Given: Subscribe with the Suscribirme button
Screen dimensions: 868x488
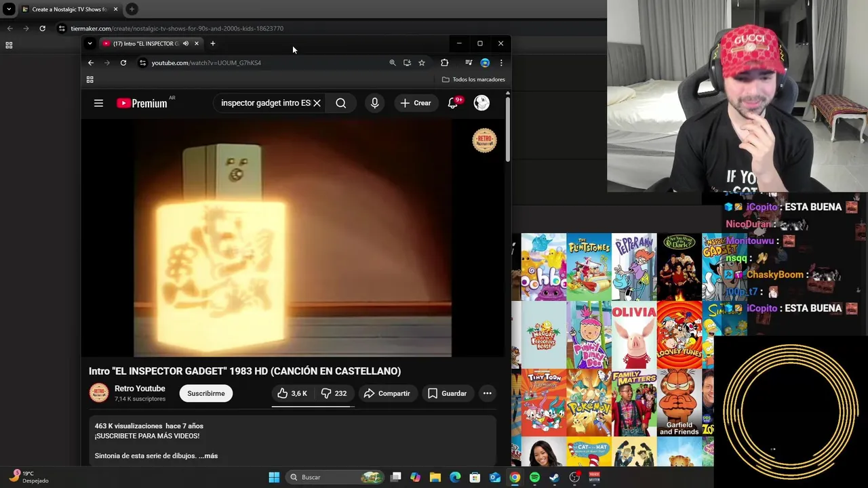Looking at the screenshot, I should click(206, 393).
